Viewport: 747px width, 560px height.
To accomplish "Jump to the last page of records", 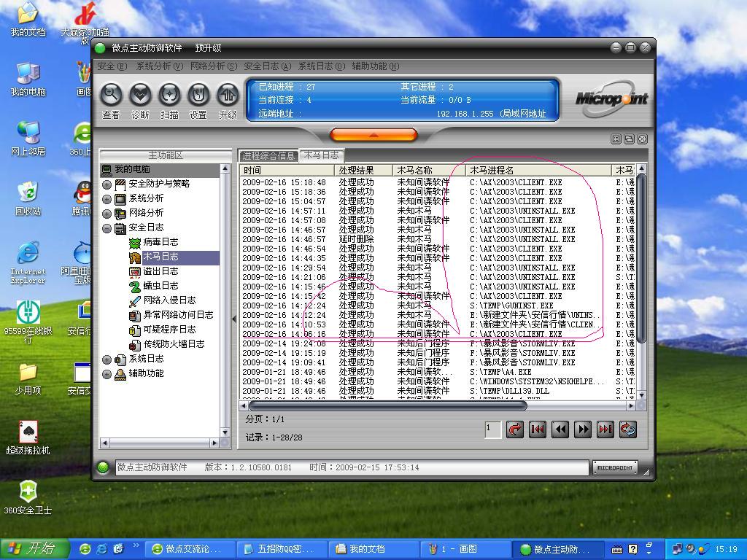I will (x=605, y=429).
